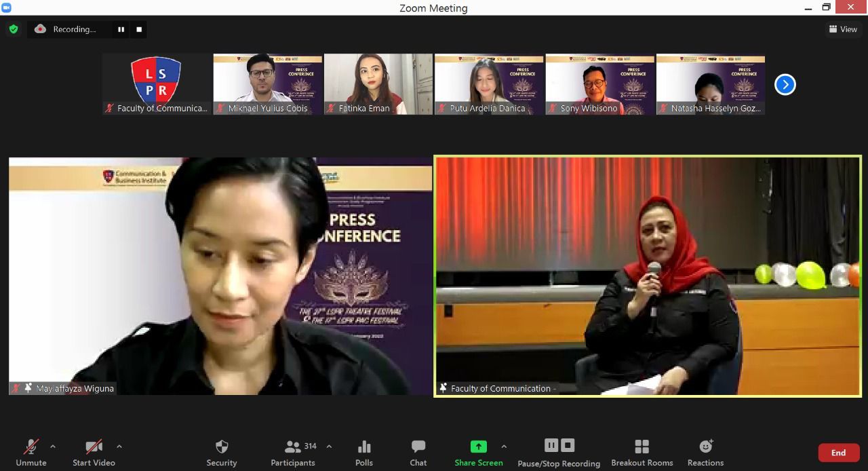Open the Chat panel
The width and height of the screenshot is (868, 471).
click(418, 453)
